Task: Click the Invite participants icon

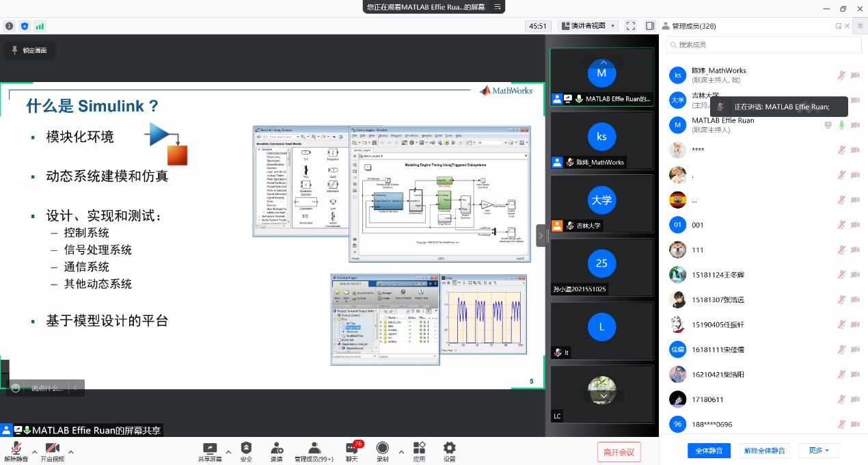Action: pyautogui.click(x=277, y=449)
